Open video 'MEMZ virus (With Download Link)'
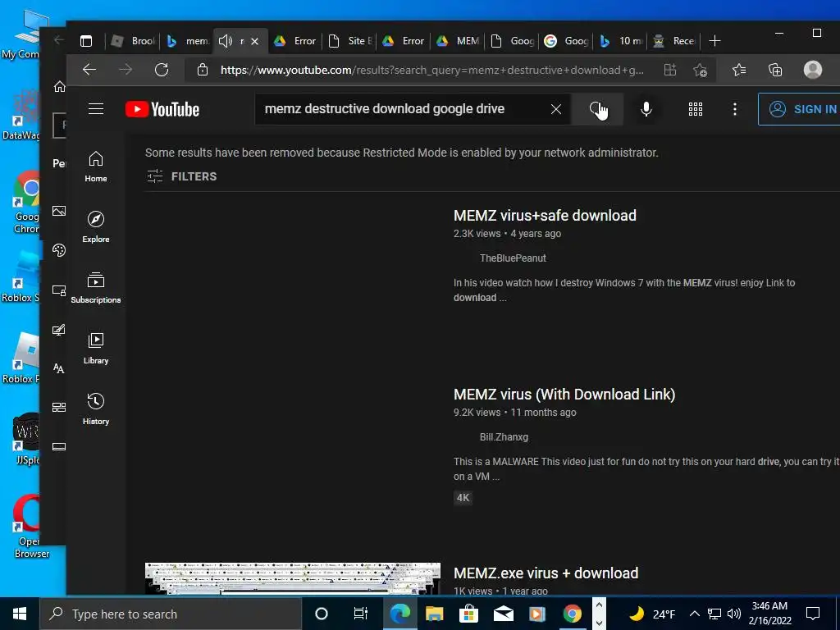 pos(564,395)
